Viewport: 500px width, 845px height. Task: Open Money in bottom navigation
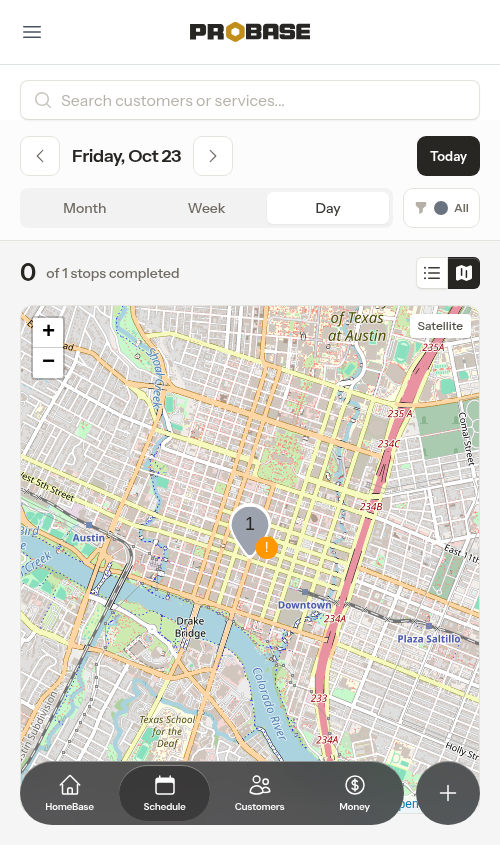pyautogui.click(x=354, y=793)
